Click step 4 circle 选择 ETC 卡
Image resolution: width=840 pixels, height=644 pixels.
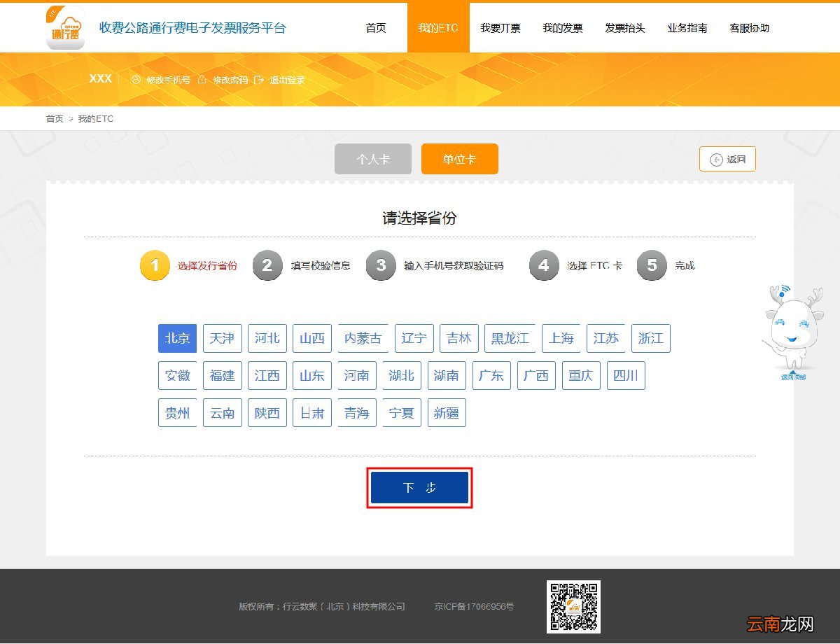[544, 266]
